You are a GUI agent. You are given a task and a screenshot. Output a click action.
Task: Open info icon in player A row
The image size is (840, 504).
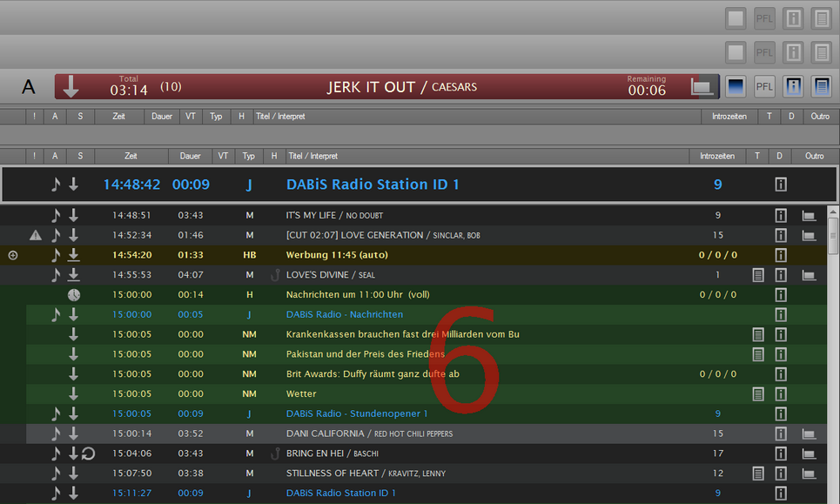point(793,87)
